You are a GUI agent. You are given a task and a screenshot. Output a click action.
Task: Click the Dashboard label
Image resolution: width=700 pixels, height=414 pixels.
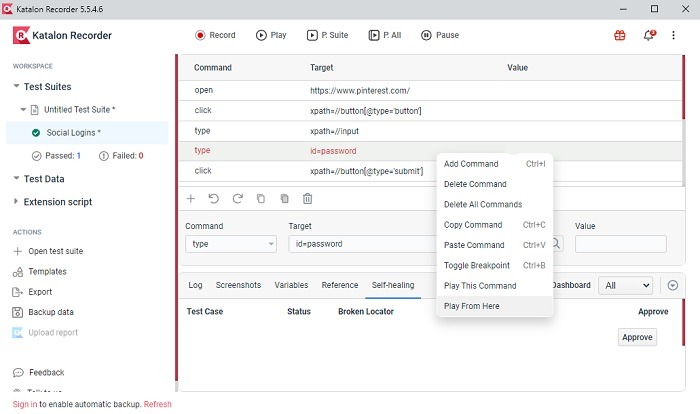coord(571,285)
